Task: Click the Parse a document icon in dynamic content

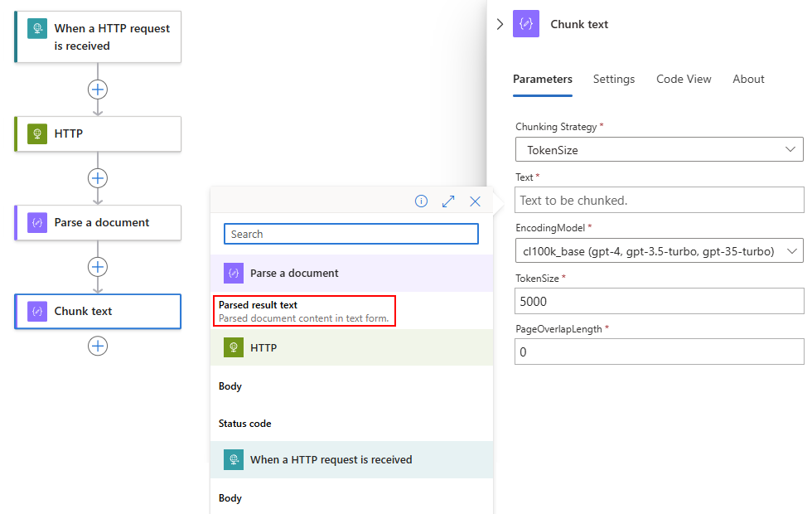Action: 235,272
